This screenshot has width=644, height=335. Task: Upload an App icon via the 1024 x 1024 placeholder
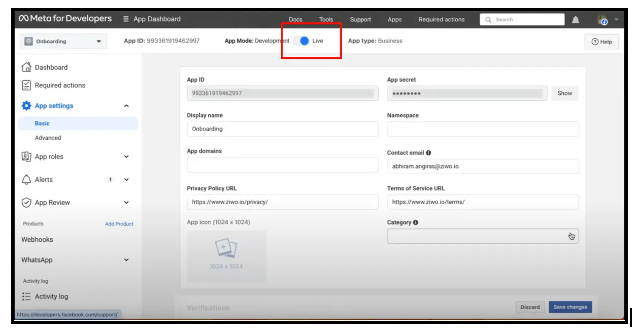(226, 256)
